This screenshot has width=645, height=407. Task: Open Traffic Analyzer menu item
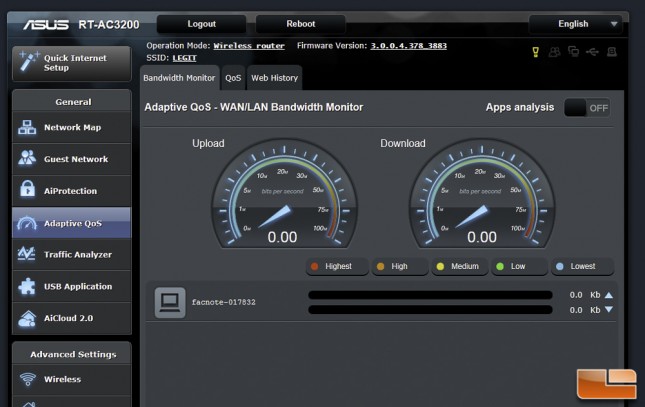pos(72,254)
